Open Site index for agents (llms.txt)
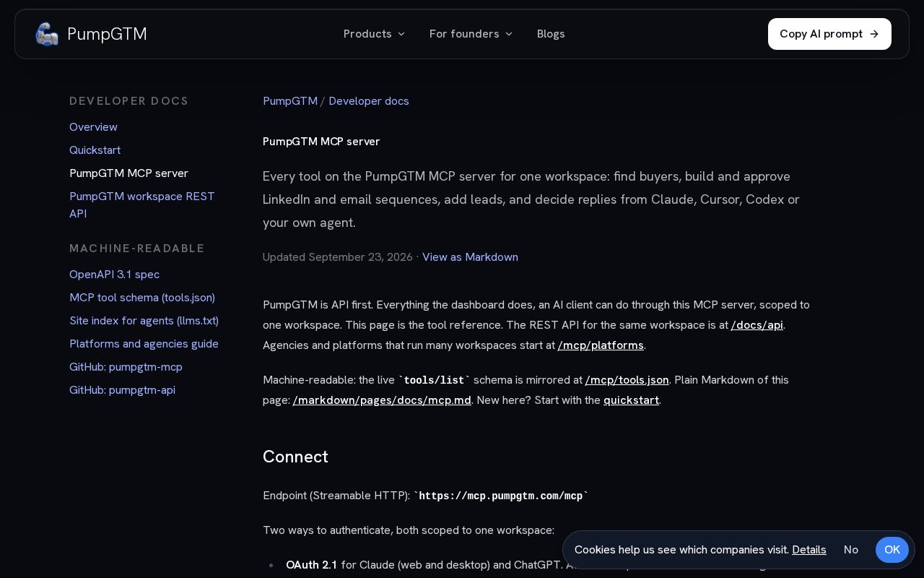The height and width of the screenshot is (578, 924). (144, 321)
